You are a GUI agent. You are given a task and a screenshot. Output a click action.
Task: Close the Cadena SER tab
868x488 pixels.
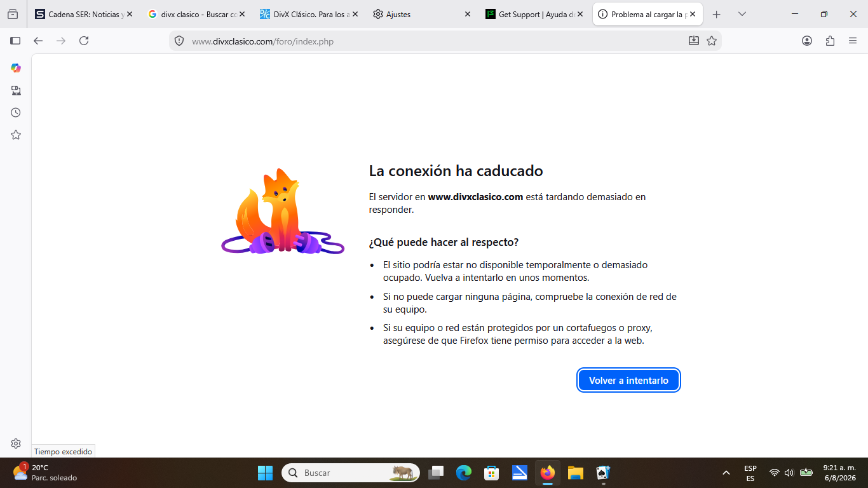coord(130,14)
